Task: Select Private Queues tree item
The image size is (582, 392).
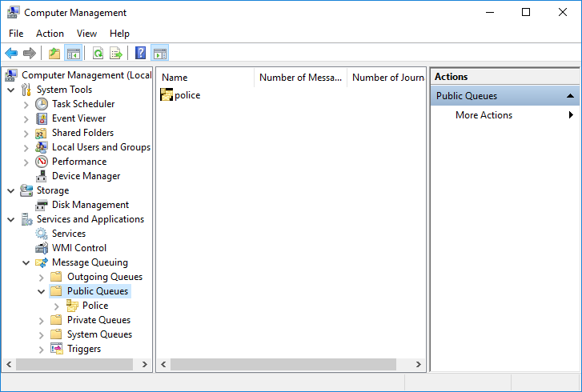Action: pyautogui.click(x=98, y=320)
